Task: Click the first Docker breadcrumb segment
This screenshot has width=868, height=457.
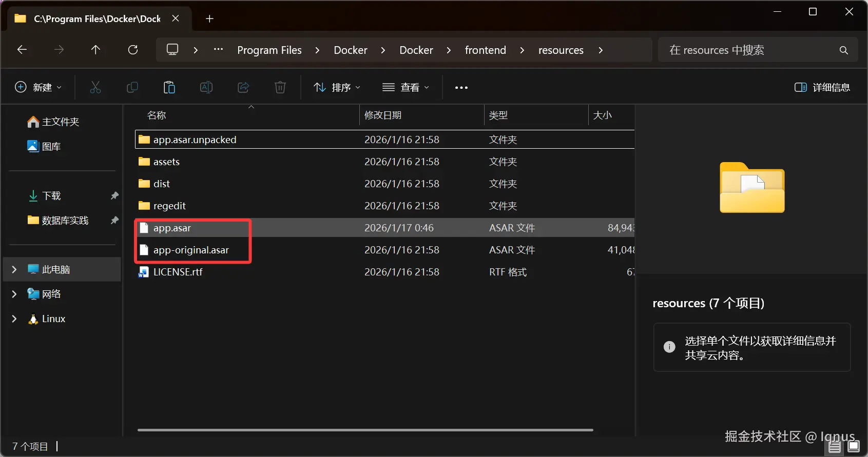Action: tap(351, 50)
